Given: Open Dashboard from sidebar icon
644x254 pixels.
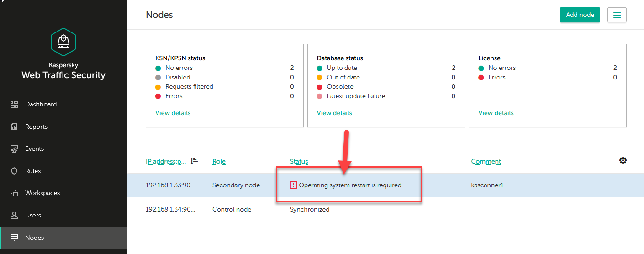Looking at the screenshot, I should click(x=14, y=105).
